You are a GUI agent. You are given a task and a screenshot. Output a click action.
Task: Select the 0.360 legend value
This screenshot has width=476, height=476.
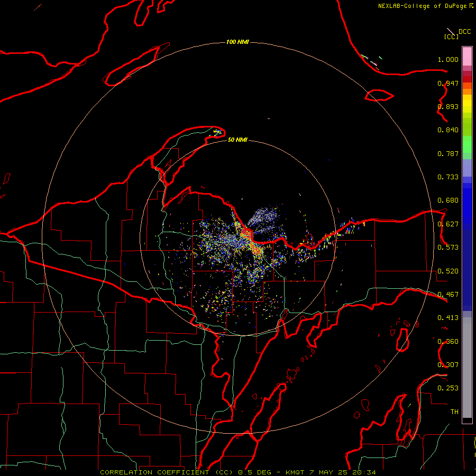tap(448, 342)
